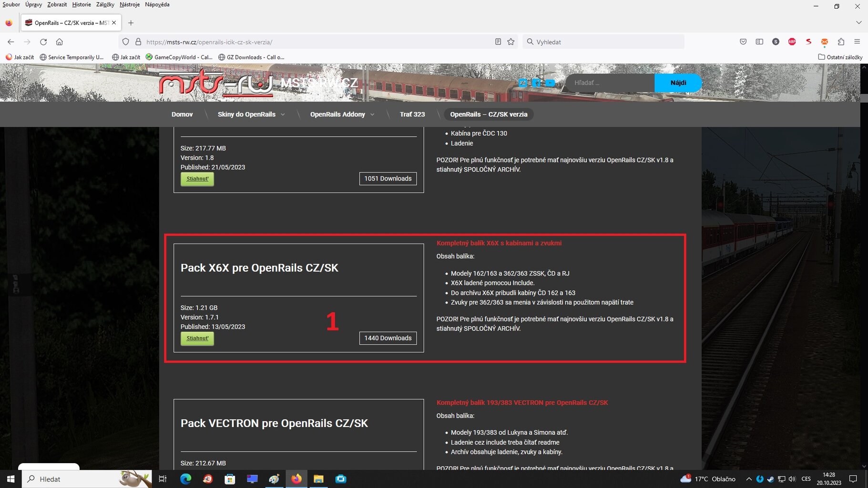
Task: Open the Firefox application hamburger menu
Action: click(x=857, y=42)
